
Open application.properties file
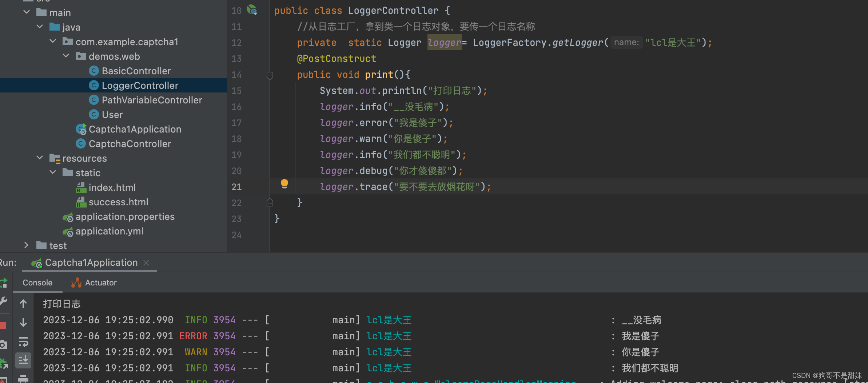point(125,217)
